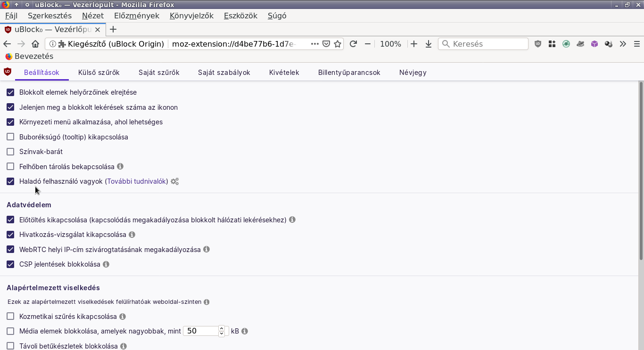Enable Média elemek blokkolása checkbox
The image size is (644, 350).
10,331
